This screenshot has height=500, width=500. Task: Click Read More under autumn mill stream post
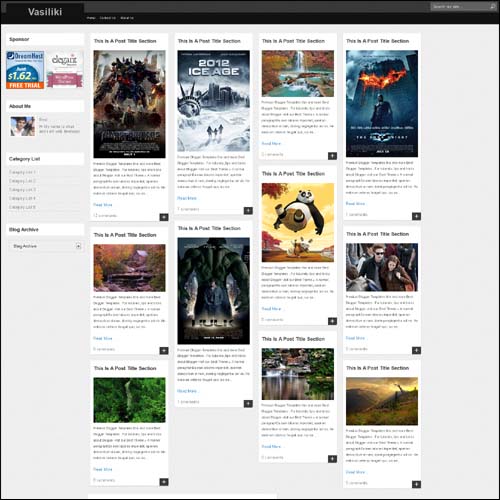[103, 338]
